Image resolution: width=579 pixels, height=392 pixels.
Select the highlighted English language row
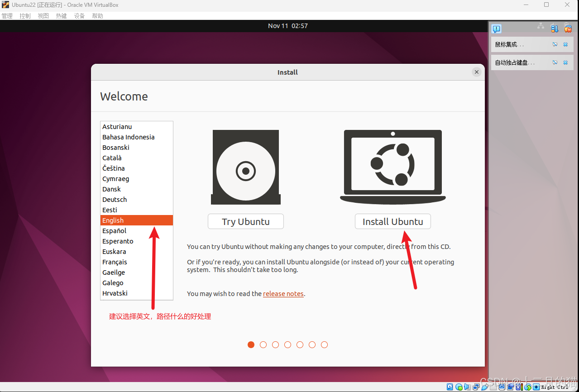(x=137, y=220)
